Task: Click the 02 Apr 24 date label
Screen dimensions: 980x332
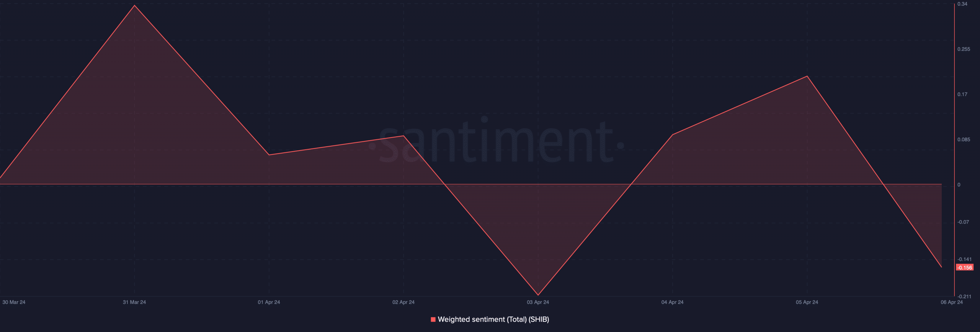Action: pyautogui.click(x=403, y=302)
